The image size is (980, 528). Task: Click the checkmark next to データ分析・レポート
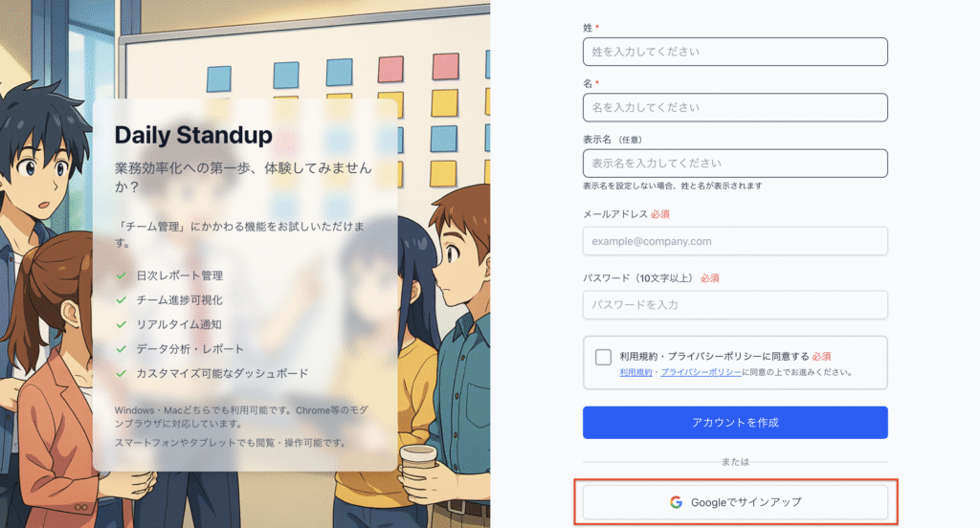122,349
